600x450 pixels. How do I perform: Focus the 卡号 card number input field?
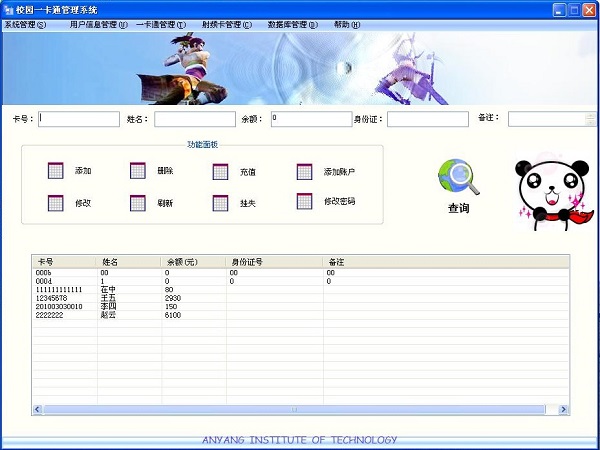coord(79,119)
